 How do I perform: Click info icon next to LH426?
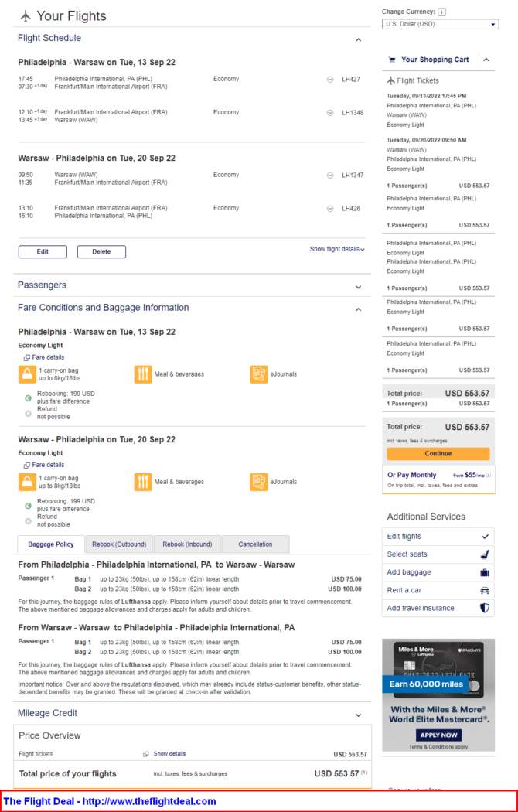330,209
